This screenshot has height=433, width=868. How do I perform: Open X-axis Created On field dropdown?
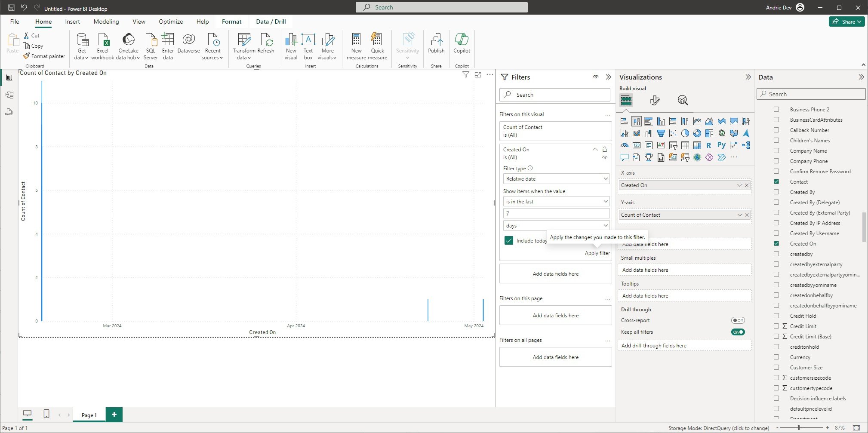740,185
